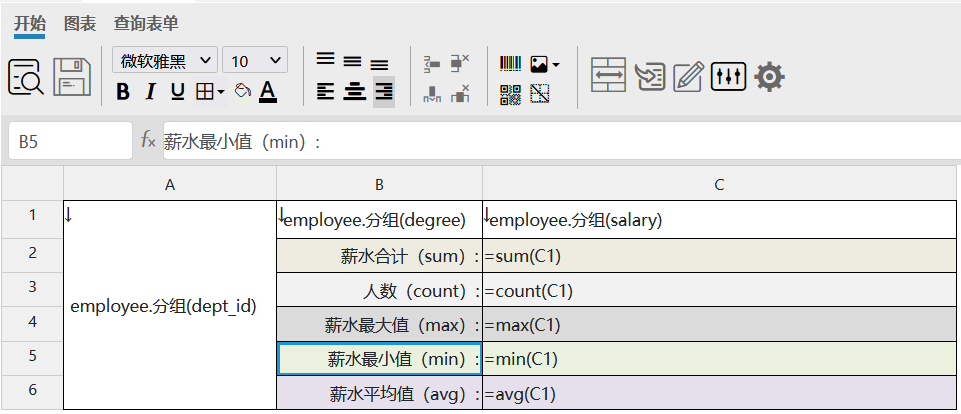
Task: Select cell =min(C1)
Action: 720,359
